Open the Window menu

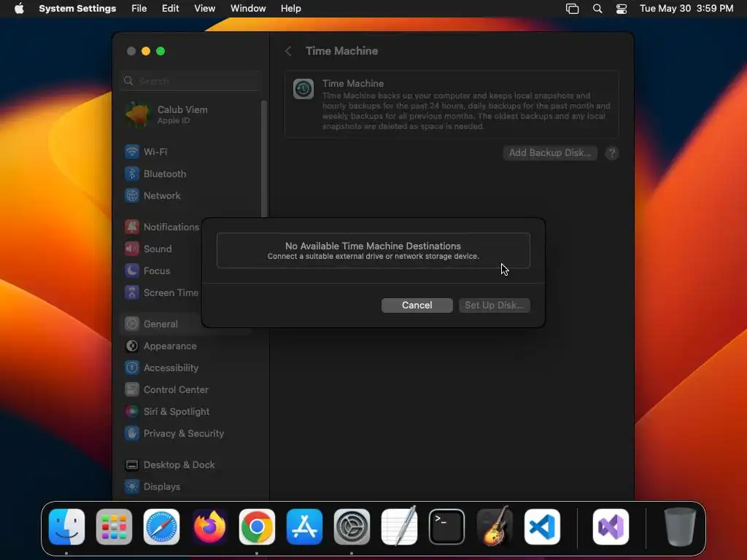pyautogui.click(x=248, y=9)
